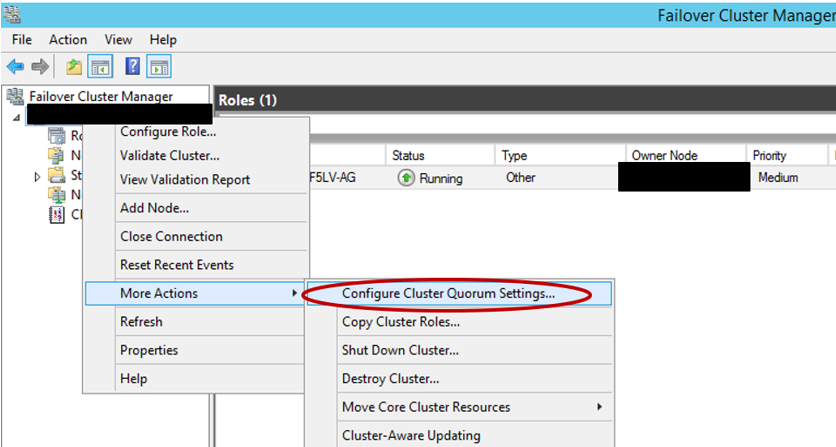Screen dimensions: 836x447
Task: Click the Medium priority cell
Action: point(778,178)
